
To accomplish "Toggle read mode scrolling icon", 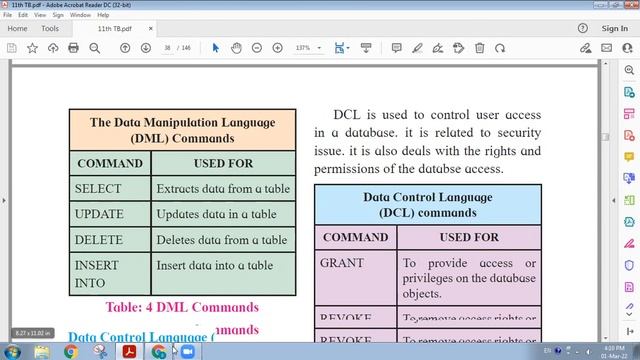I will (366, 48).
